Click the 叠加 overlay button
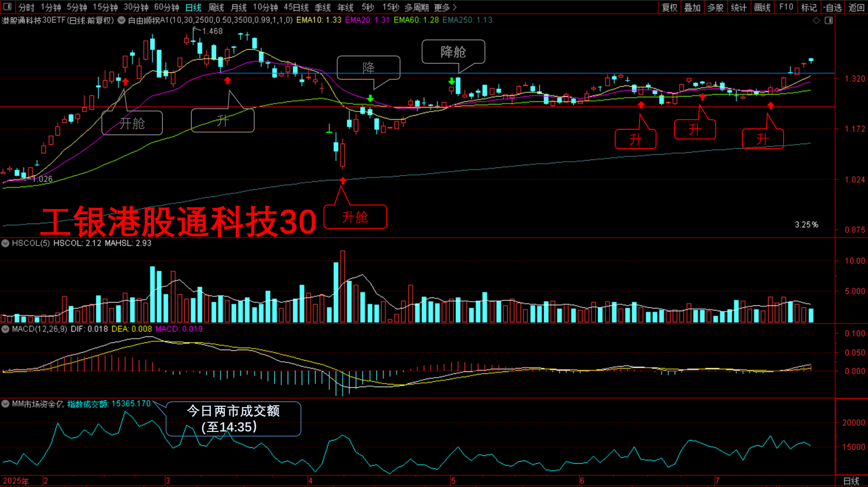The width and height of the screenshot is (868, 487). coord(692,7)
